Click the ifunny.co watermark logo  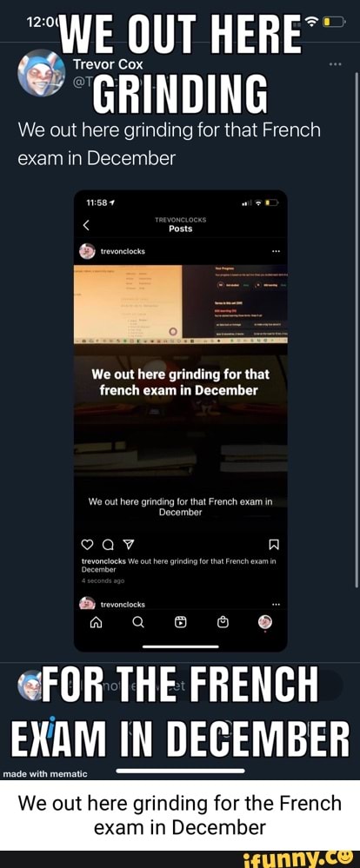coord(298,859)
